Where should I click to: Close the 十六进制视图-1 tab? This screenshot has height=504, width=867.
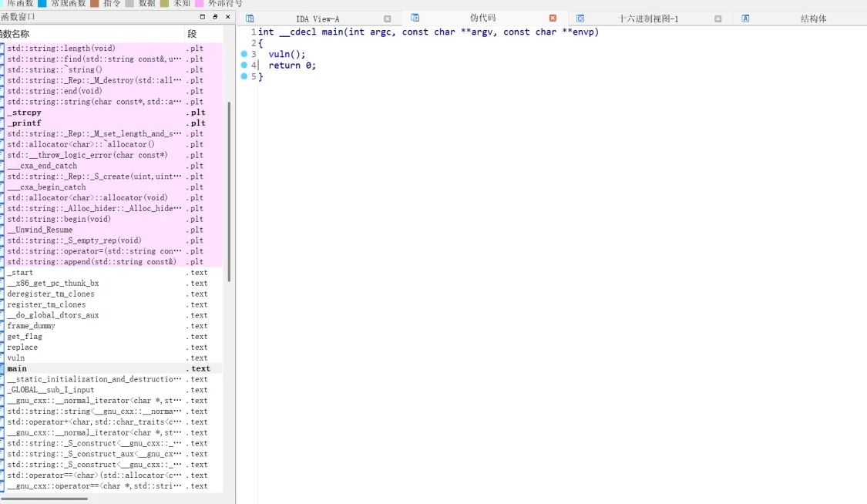point(717,18)
